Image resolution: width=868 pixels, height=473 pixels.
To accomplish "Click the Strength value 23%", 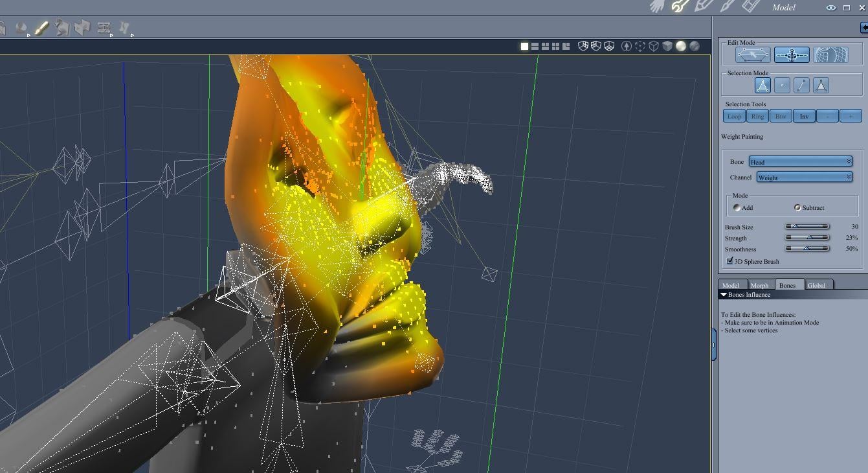I will (852, 238).
